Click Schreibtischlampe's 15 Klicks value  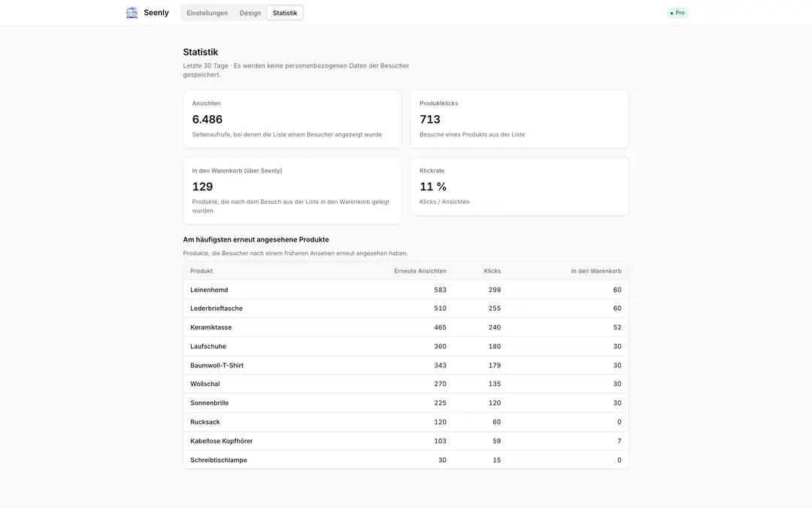[497, 461]
